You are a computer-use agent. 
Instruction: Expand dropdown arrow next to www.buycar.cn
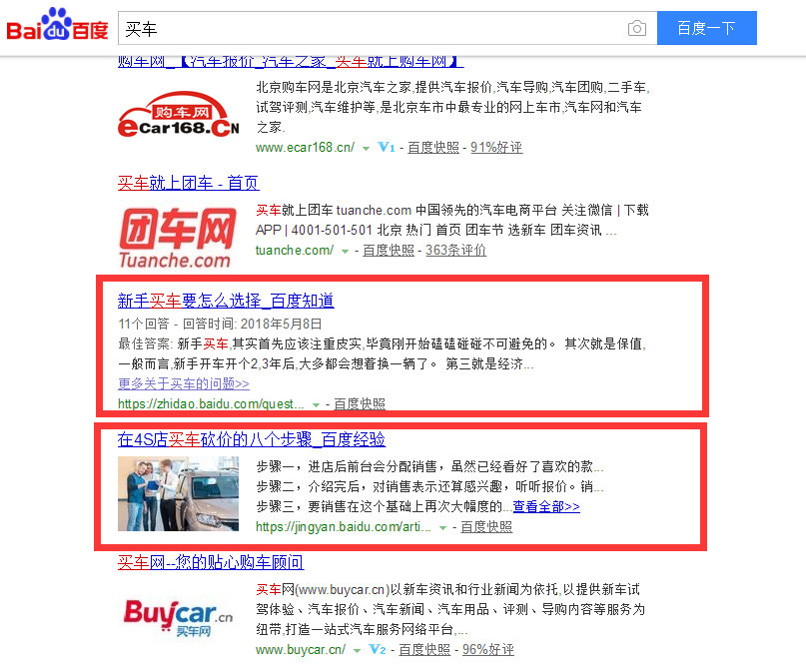coord(357,650)
